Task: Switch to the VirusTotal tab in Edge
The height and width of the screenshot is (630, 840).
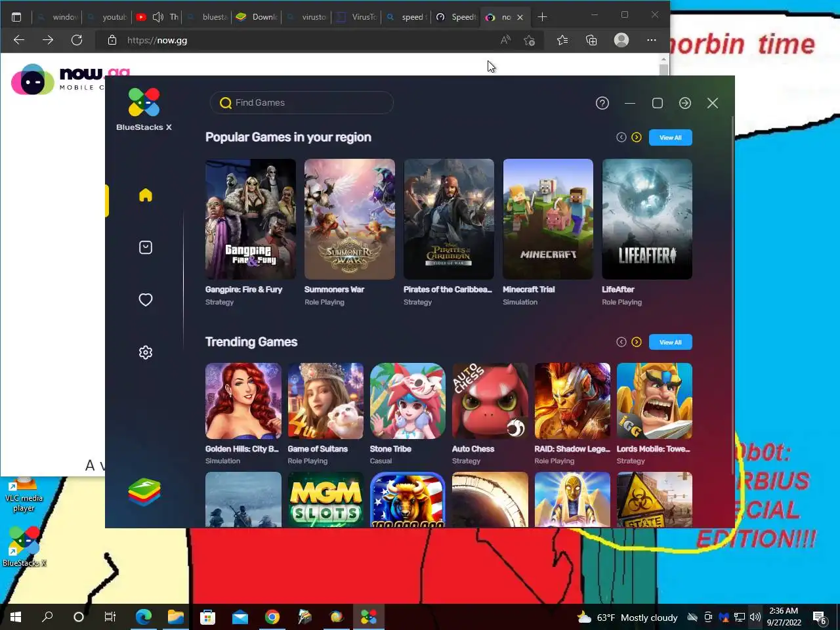Action: tap(356, 17)
